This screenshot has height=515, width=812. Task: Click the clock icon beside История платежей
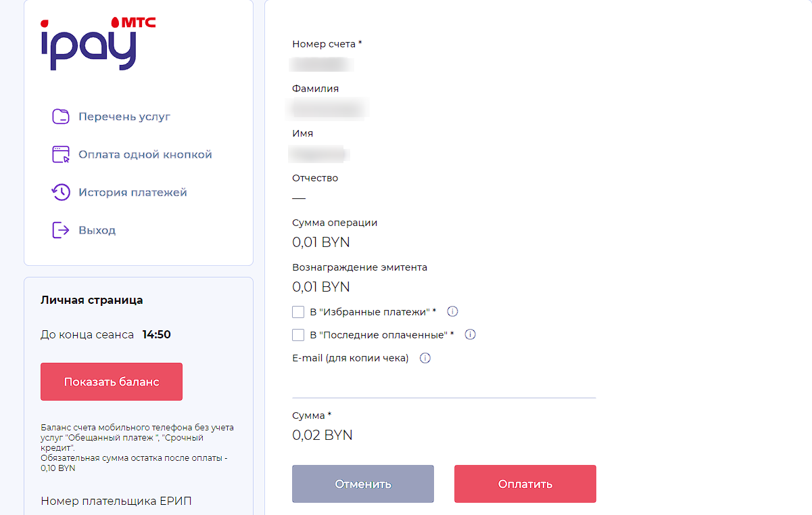(61, 192)
